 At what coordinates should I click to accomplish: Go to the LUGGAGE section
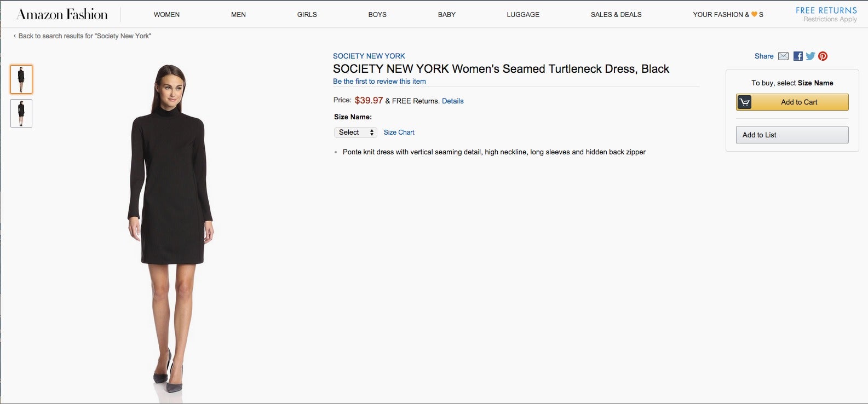tap(523, 15)
